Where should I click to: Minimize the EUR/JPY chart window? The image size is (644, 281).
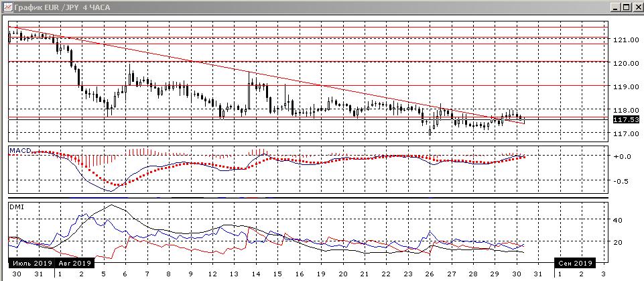point(615,7)
